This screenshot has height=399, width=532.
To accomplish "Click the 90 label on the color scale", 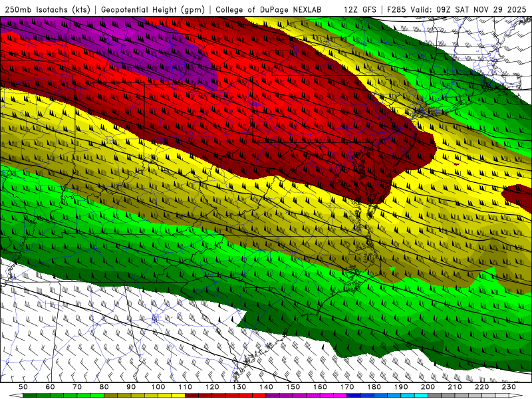I will [x=131, y=387].
